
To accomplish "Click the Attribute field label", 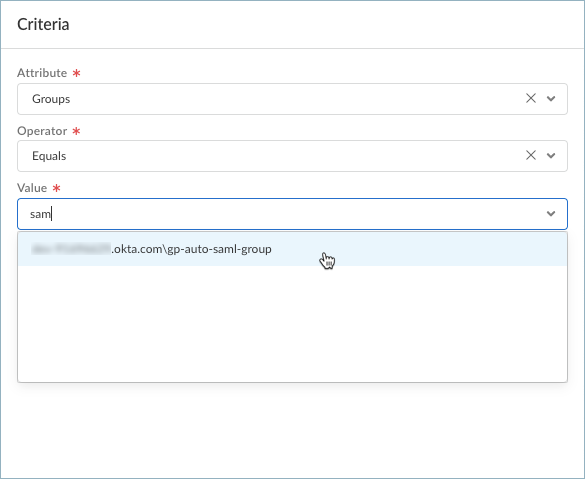I will (42, 73).
